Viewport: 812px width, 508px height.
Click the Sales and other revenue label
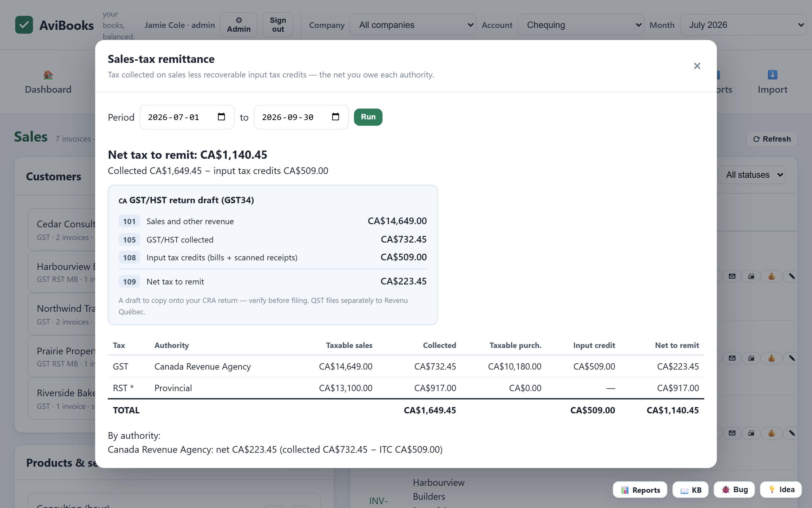190,221
